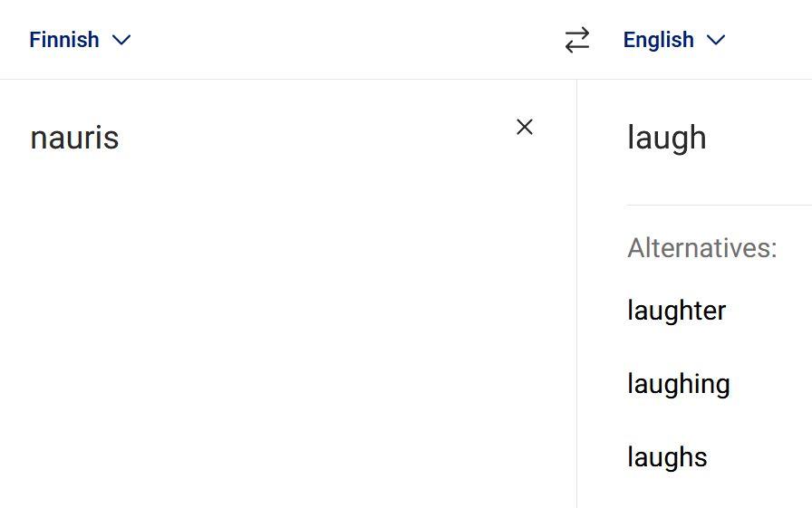This screenshot has height=508, width=812.
Task: Click the horizontal line above Alternatives
Action: coord(718,206)
